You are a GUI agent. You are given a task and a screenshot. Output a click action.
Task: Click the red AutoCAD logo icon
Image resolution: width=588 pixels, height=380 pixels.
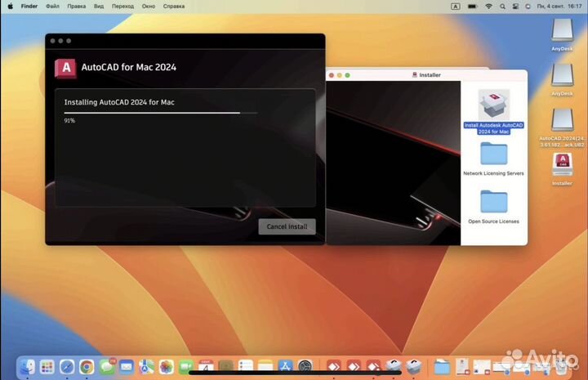click(65, 69)
